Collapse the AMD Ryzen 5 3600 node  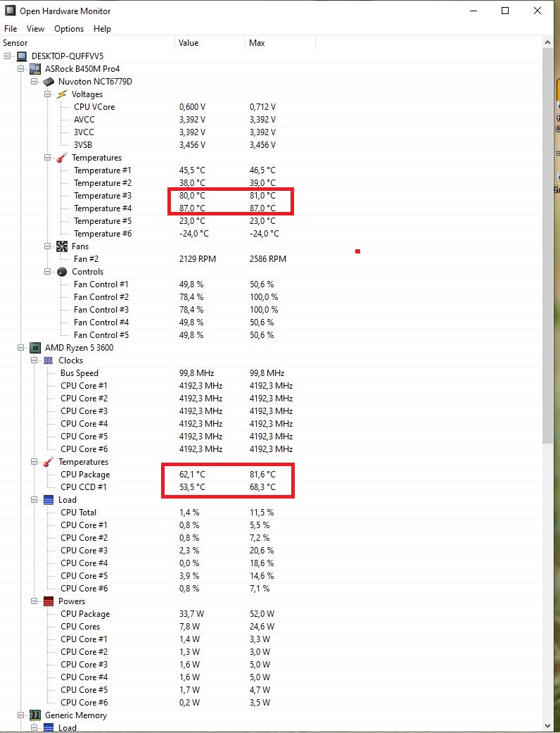tap(20, 347)
